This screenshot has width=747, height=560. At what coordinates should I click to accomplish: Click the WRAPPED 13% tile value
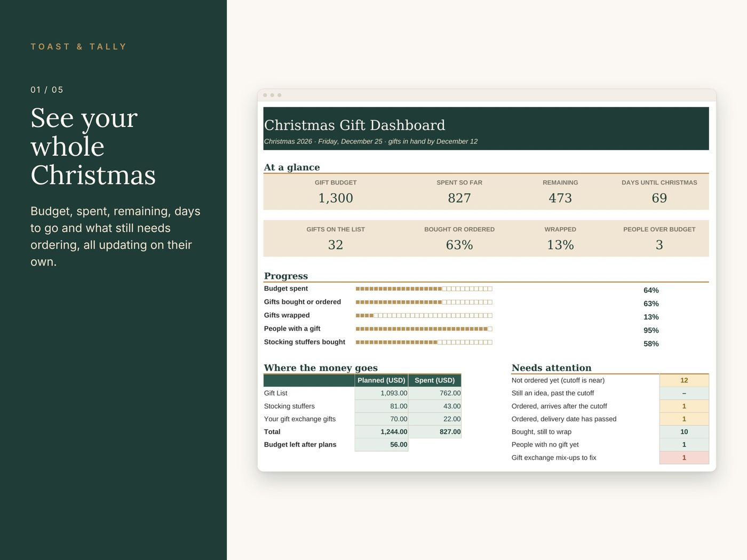coord(560,245)
